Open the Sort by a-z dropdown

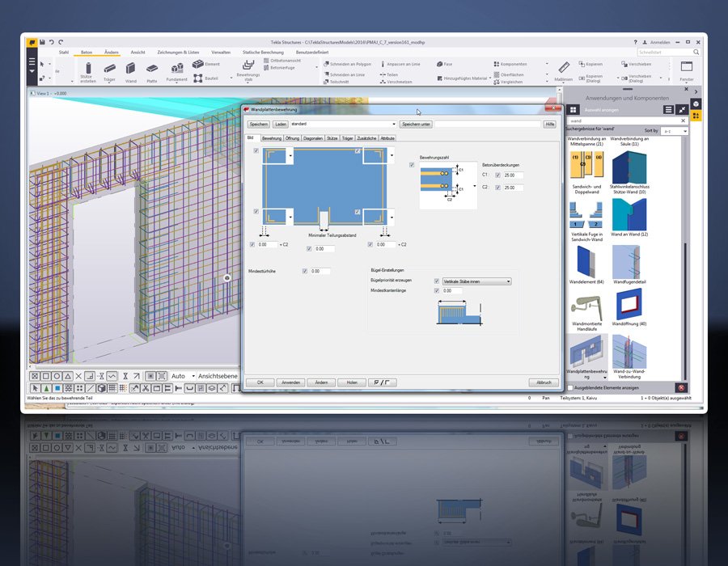(x=674, y=131)
